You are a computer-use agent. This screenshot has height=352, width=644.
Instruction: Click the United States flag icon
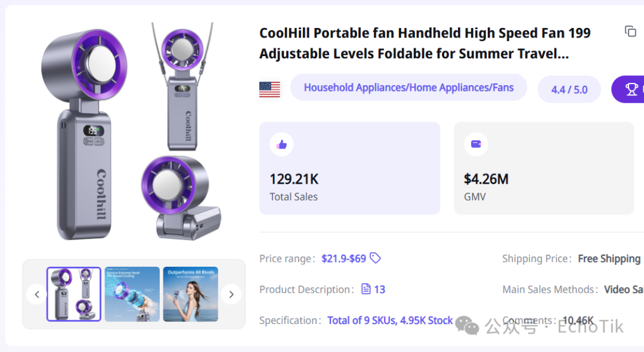(270, 89)
